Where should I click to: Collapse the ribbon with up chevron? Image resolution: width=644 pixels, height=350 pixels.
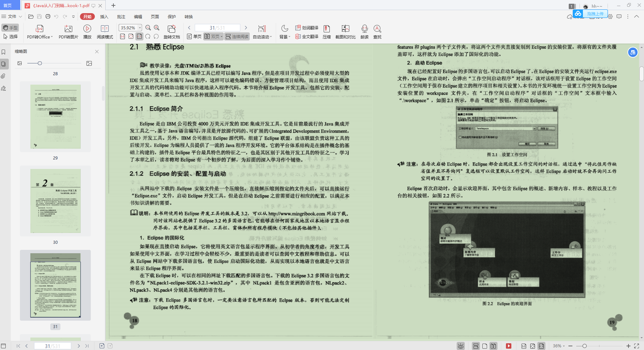637,17
